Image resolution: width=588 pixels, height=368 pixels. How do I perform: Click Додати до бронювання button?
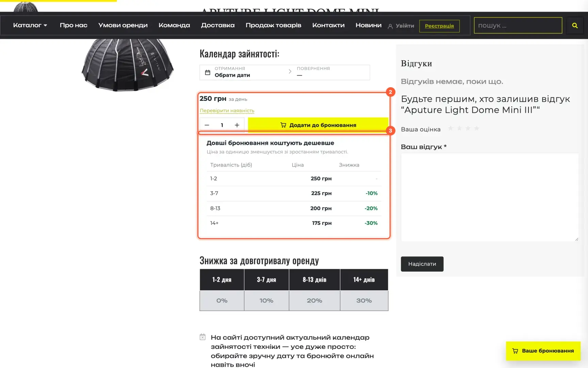[x=318, y=125]
